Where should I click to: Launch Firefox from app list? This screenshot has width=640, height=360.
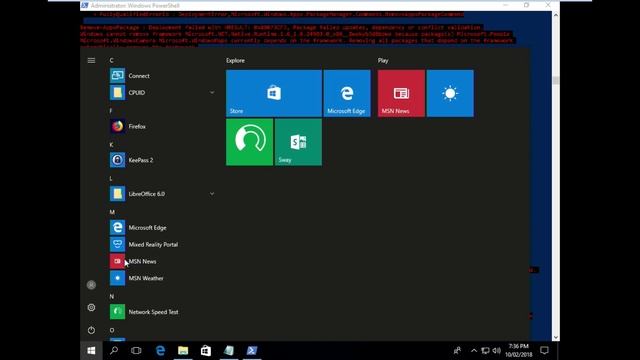[x=137, y=127]
